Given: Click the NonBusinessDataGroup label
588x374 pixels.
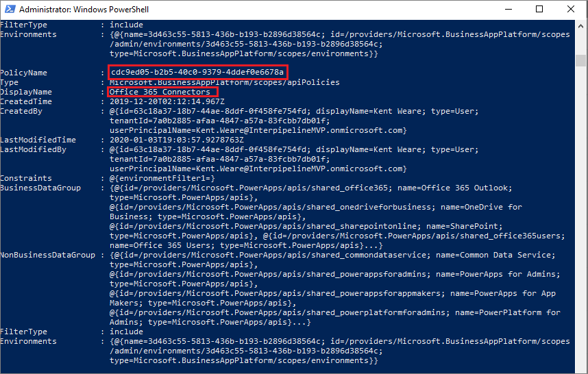Looking at the screenshot, I should click(47, 255).
